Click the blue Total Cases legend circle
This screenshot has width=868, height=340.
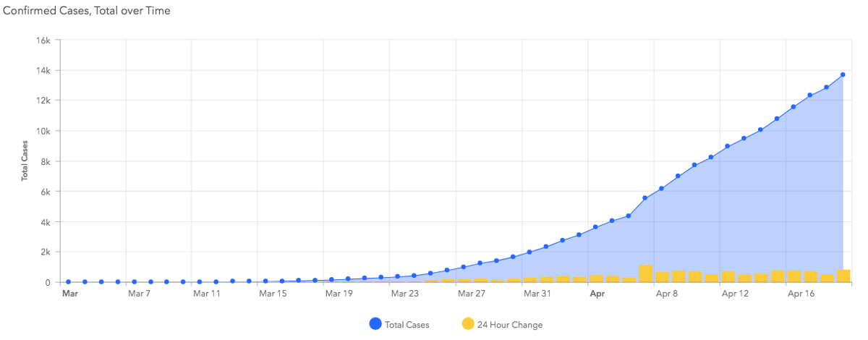click(375, 325)
